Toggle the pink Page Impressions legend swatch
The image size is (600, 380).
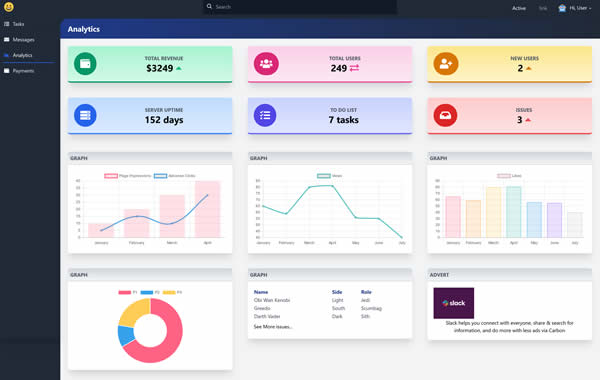[111, 176]
